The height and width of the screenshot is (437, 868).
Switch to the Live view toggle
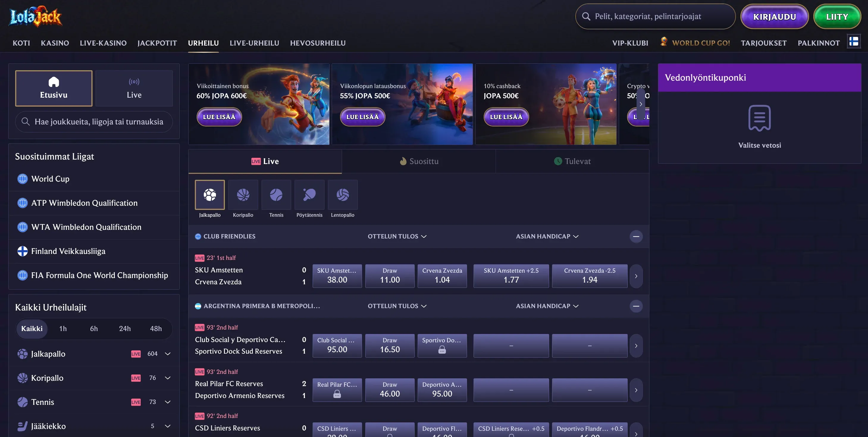click(x=134, y=88)
